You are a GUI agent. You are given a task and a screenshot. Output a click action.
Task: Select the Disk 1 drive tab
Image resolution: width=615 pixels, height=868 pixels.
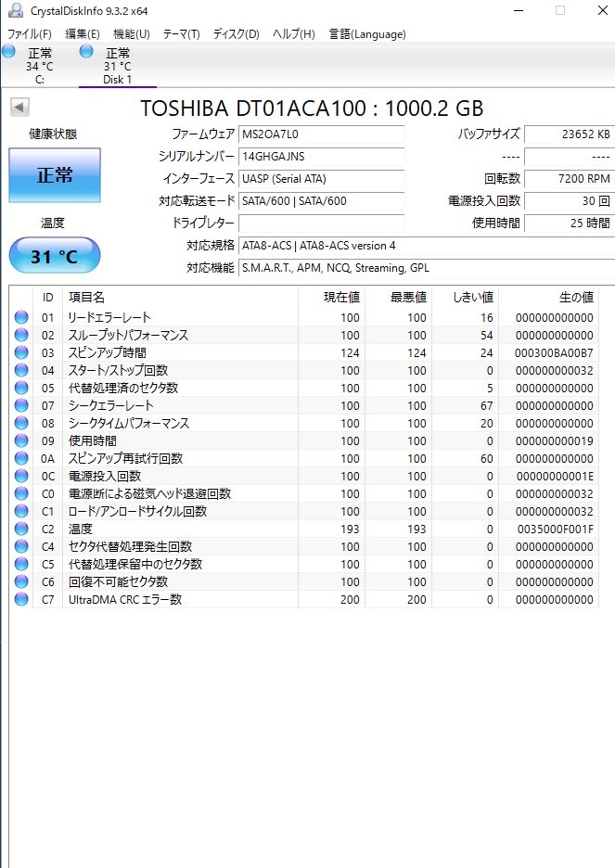click(x=118, y=66)
